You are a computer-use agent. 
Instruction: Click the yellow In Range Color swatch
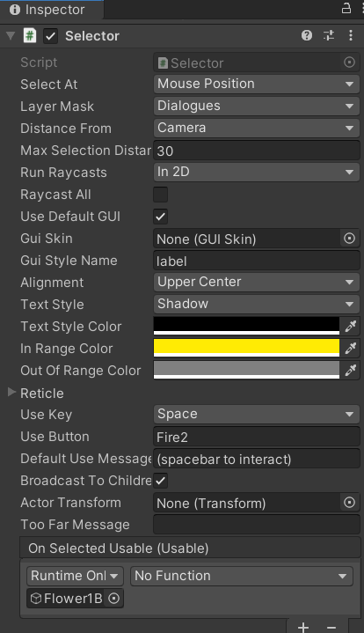[x=246, y=348]
